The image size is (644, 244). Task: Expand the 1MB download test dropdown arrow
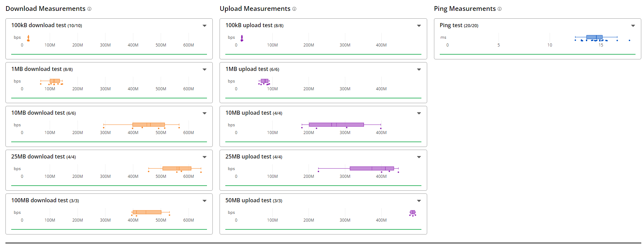(205, 70)
